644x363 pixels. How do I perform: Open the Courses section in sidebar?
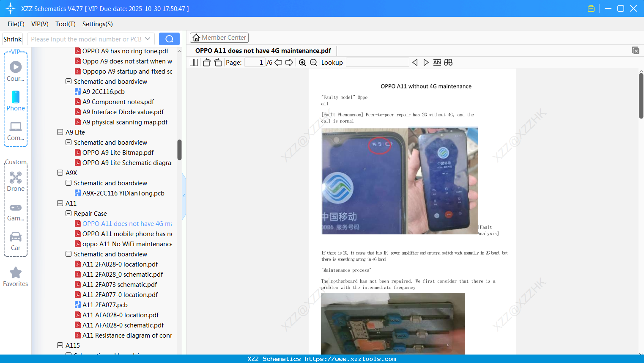tap(16, 71)
